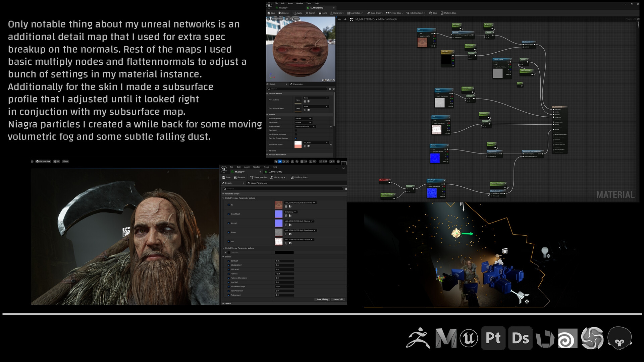Click Home in the material editor toolbar
The image size is (644, 362).
tap(323, 13)
